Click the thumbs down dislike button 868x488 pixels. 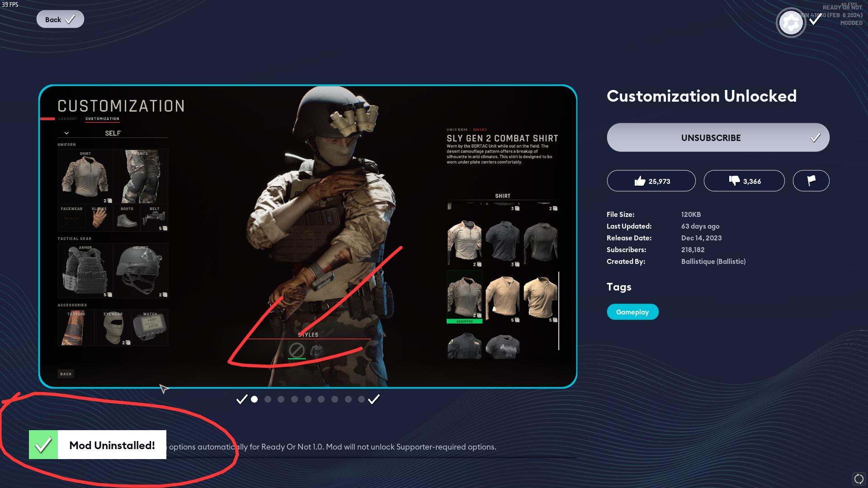pos(744,181)
